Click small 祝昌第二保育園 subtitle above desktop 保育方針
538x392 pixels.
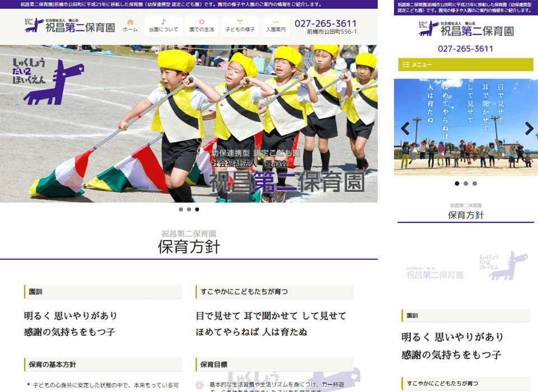point(189,234)
